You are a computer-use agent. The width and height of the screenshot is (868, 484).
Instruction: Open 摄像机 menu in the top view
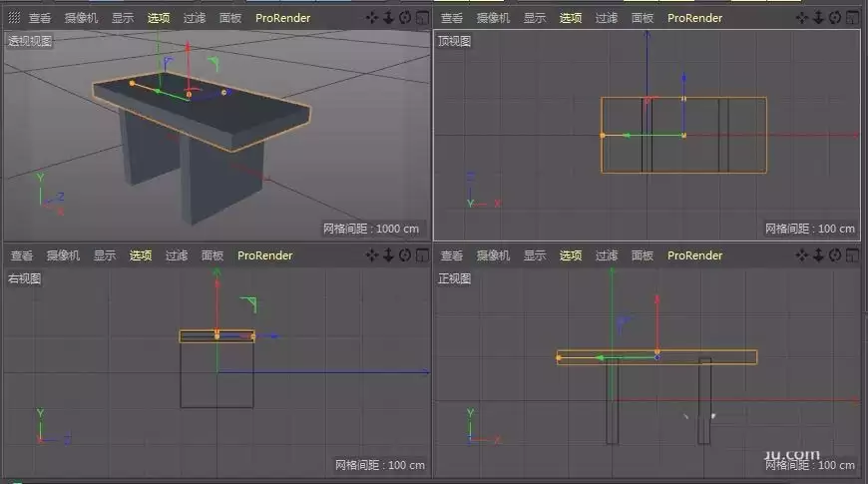493,18
